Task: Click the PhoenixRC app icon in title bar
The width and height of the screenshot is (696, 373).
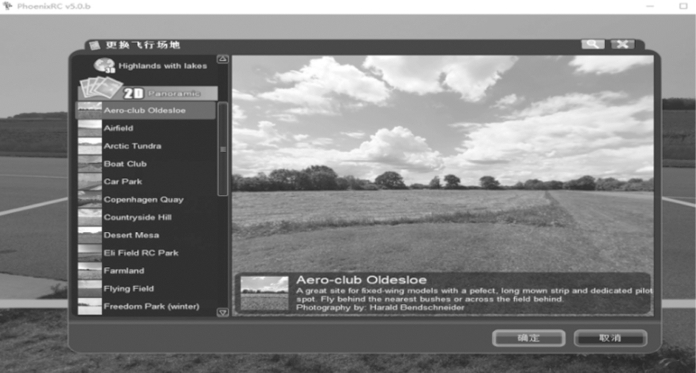Action: pyautogui.click(x=8, y=6)
